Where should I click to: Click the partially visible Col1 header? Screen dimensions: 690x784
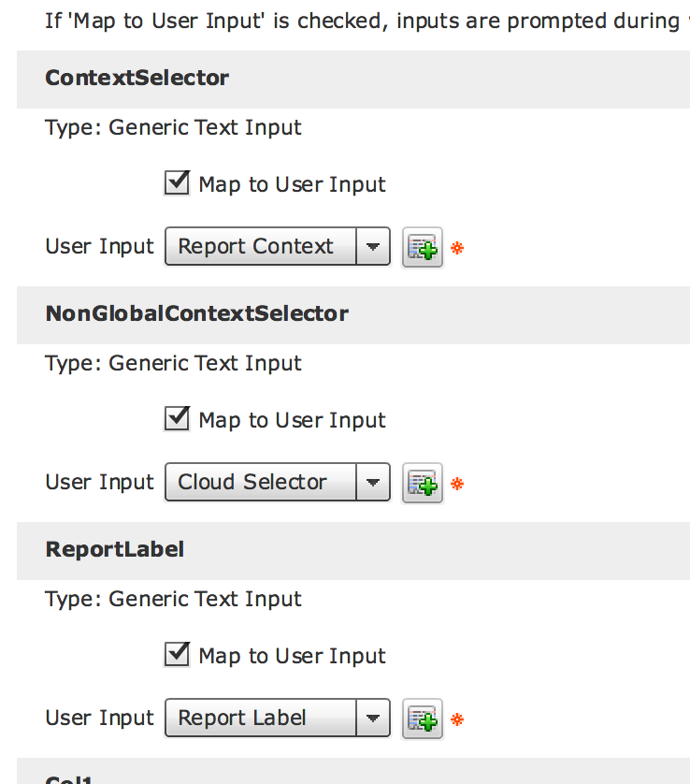pyautogui.click(x=353, y=772)
